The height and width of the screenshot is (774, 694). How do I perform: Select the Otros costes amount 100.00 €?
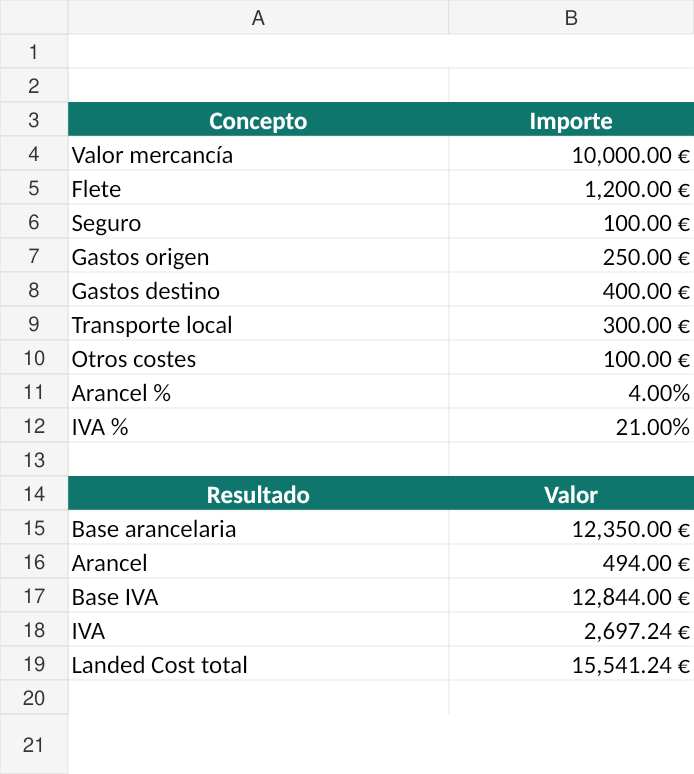(x=571, y=358)
